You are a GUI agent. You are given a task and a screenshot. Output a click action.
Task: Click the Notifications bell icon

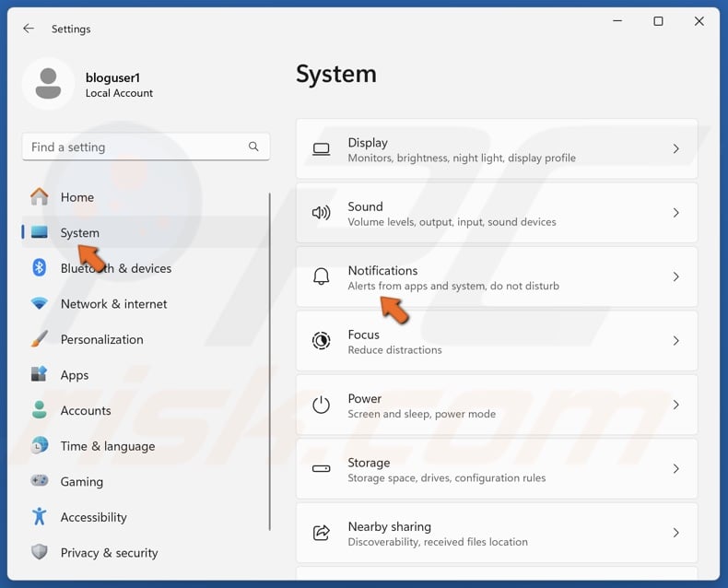click(322, 276)
